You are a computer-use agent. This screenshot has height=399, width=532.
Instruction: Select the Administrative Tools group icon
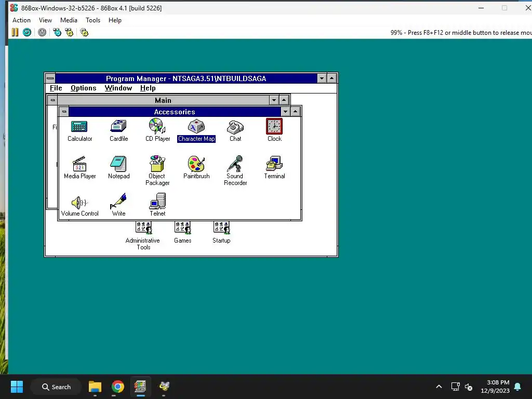pyautogui.click(x=143, y=228)
